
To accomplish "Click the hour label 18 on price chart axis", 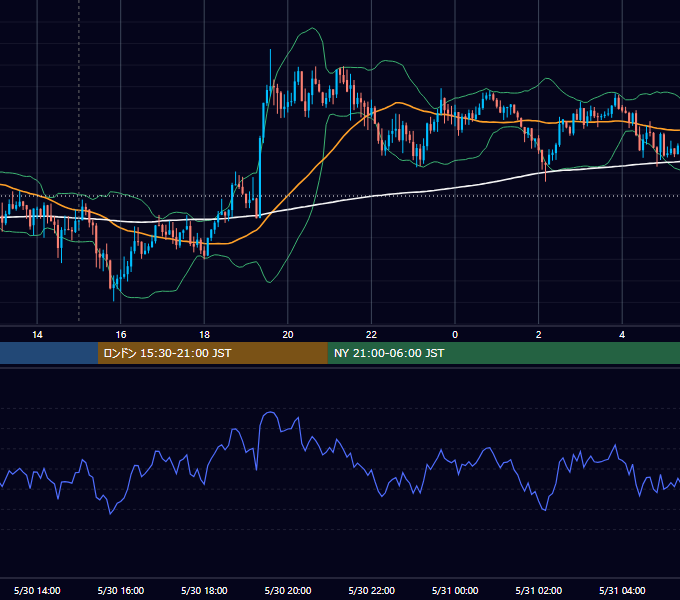I will tap(204, 335).
